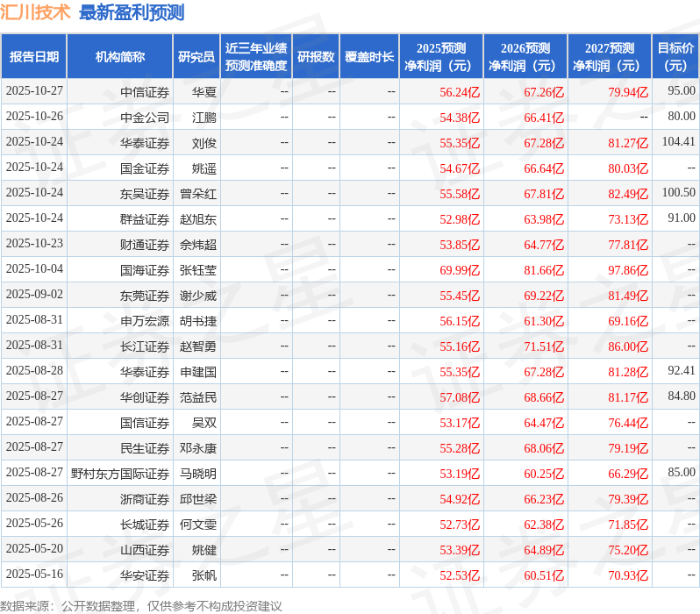700x614 pixels.
Task: Click the 覆盖时长 column header
Action: pos(369,57)
